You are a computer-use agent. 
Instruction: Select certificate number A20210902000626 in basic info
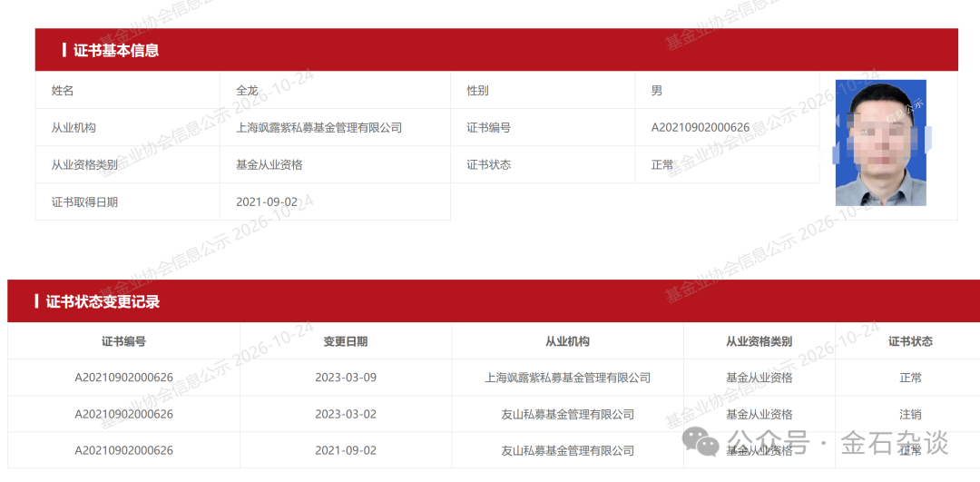(x=700, y=127)
